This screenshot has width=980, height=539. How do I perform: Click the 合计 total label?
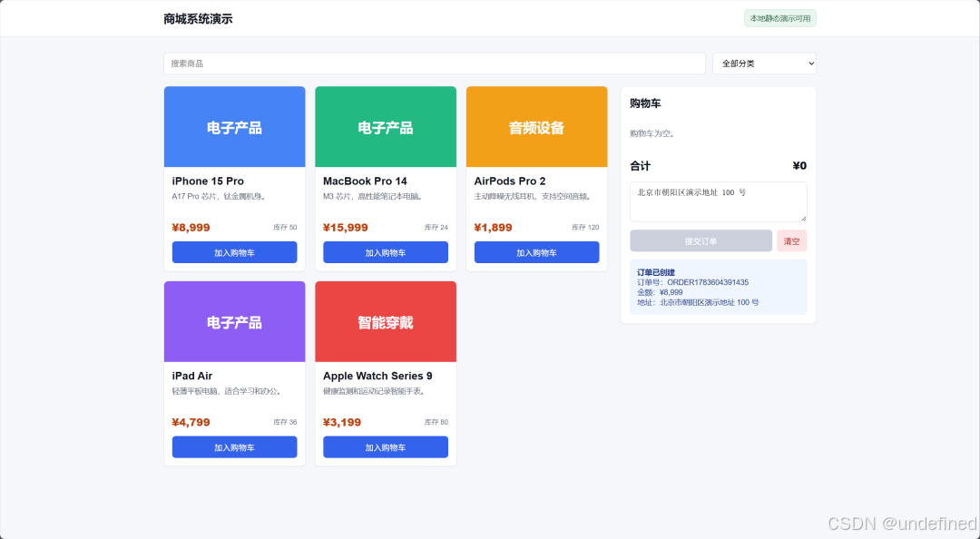click(x=640, y=166)
